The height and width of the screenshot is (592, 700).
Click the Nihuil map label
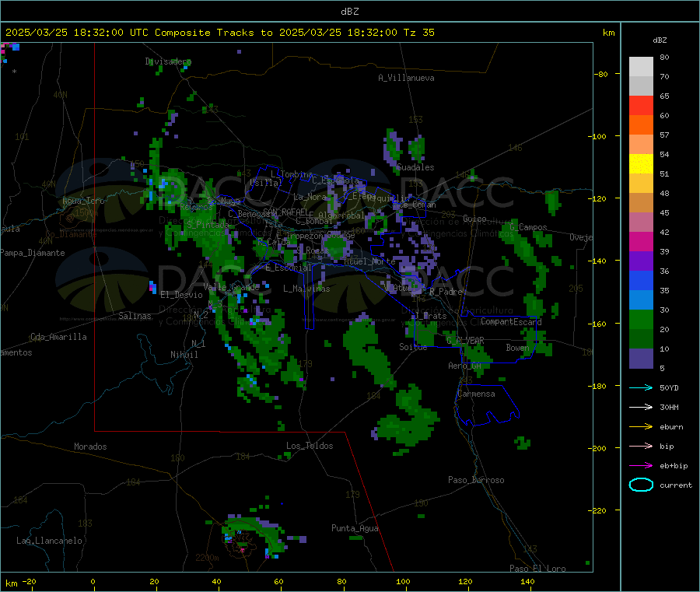coord(184,355)
